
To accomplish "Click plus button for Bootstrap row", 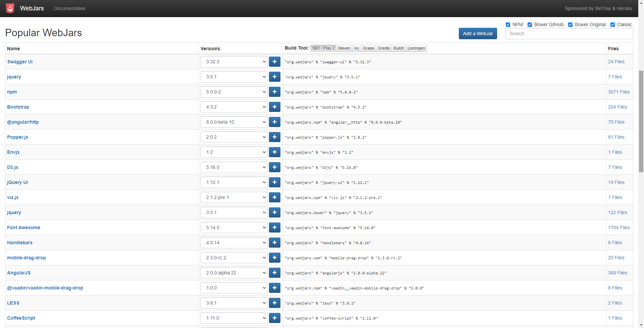I will [274, 107].
